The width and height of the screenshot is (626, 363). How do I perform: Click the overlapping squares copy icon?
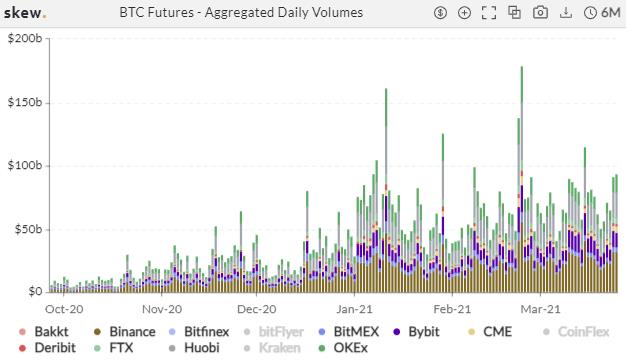(514, 12)
